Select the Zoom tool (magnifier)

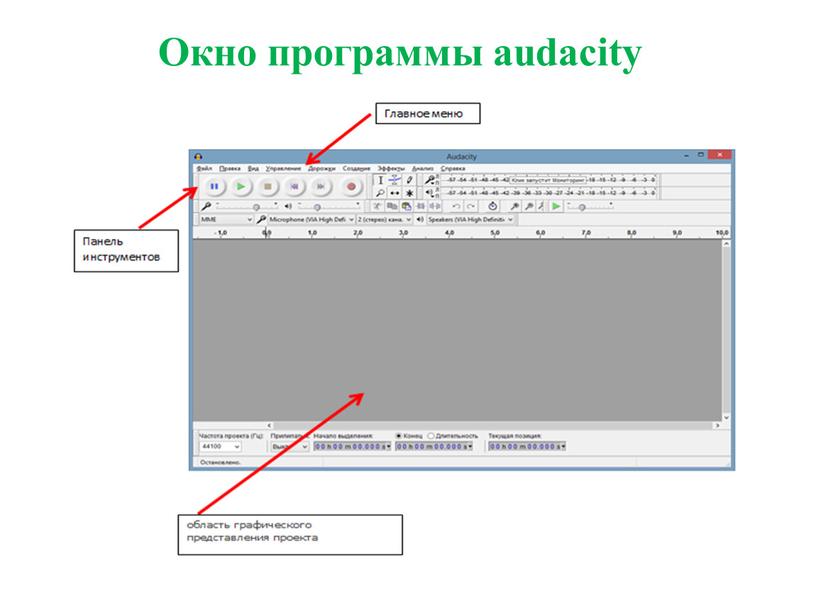(380, 192)
